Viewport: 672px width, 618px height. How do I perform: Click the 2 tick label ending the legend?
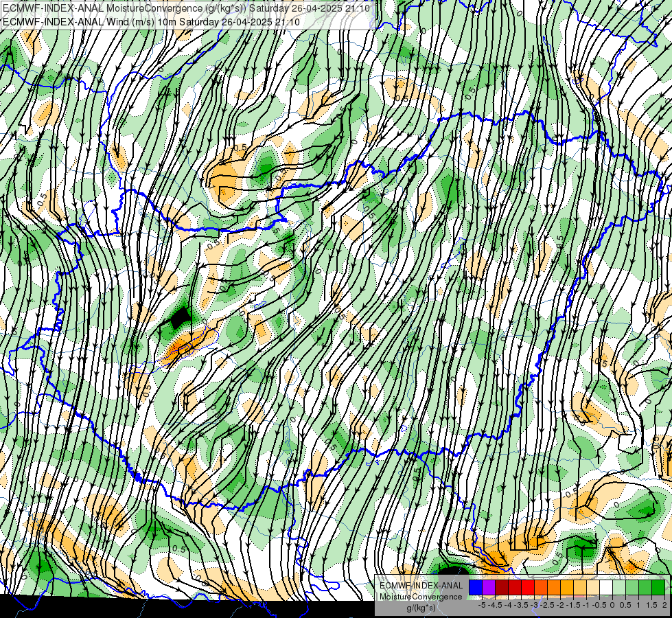point(664,605)
